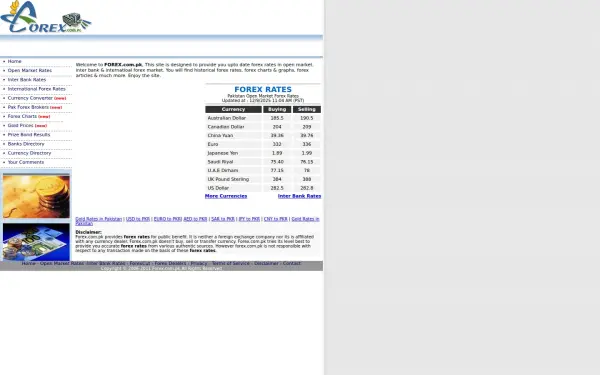Open Open Market Rates in sidebar menu

click(29, 70)
